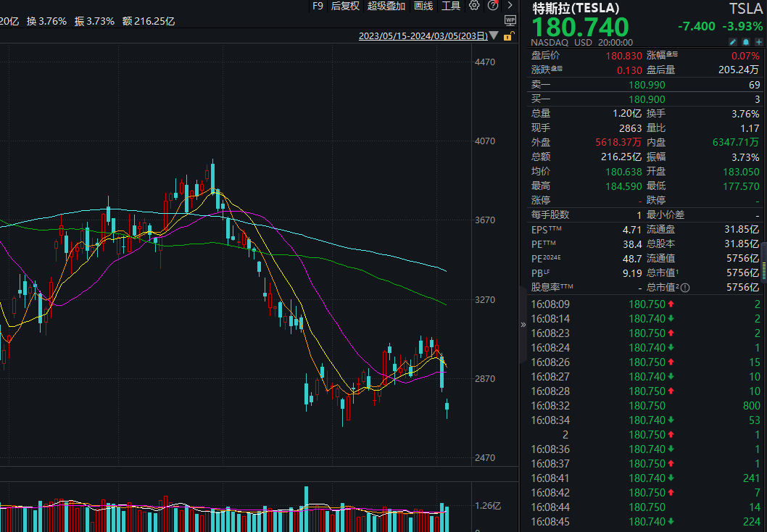Select the 画线 drawing tools menu
Viewport: 767px width, 532px height.
coord(423,6)
